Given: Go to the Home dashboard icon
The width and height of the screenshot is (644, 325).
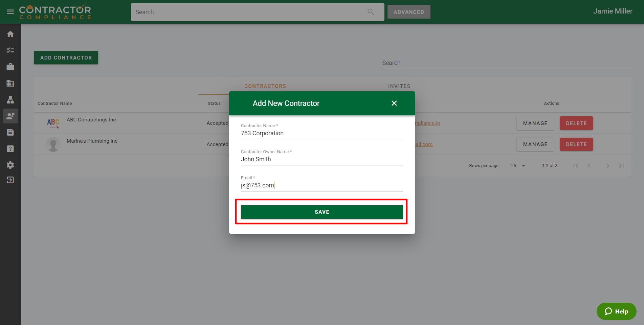Looking at the screenshot, I should [x=10, y=34].
